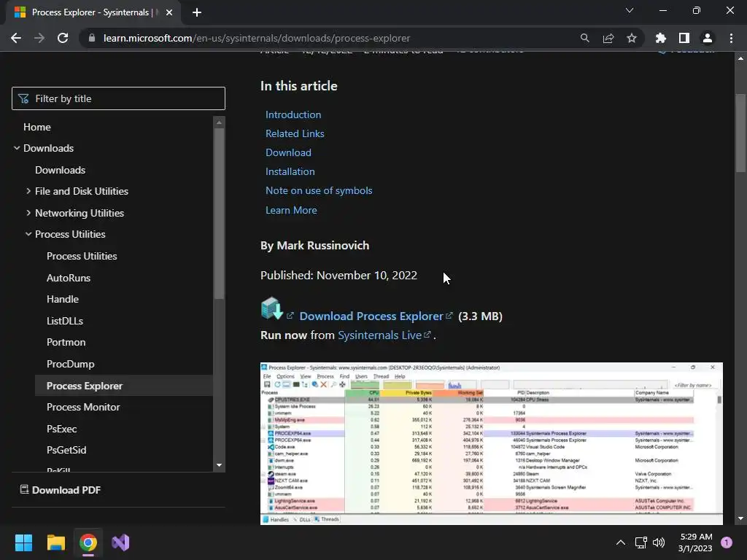Open the clock and date in the taskbar
This screenshot has width=747, height=560.
tap(695, 542)
